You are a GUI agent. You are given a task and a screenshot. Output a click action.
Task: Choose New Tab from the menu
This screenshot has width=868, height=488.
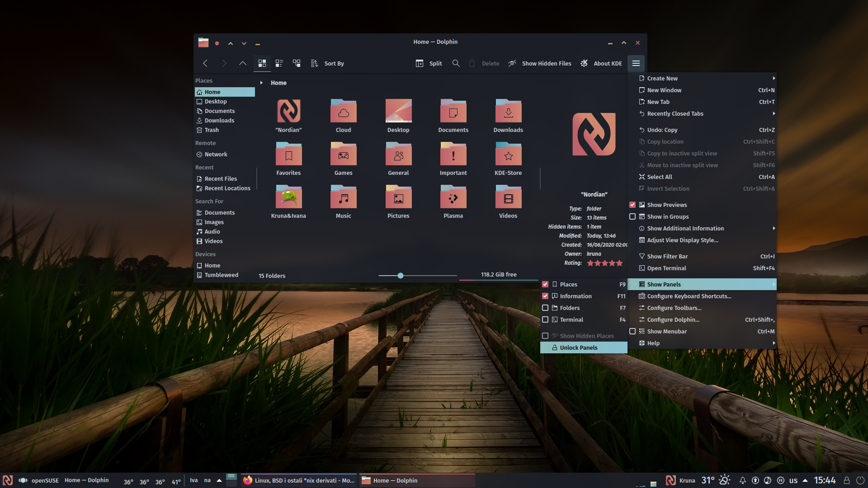pyautogui.click(x=702, y=102)
